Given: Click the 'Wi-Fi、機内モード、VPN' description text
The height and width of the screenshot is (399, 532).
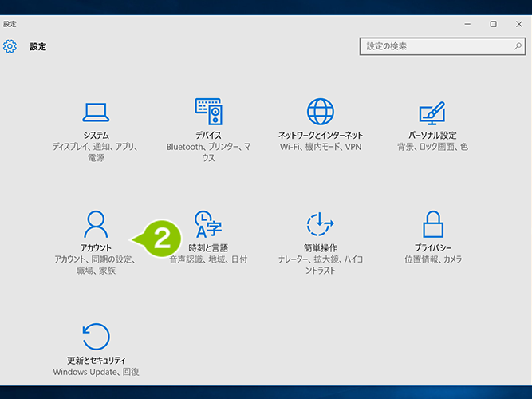Looking at the screenshot, I should (321, 147).
